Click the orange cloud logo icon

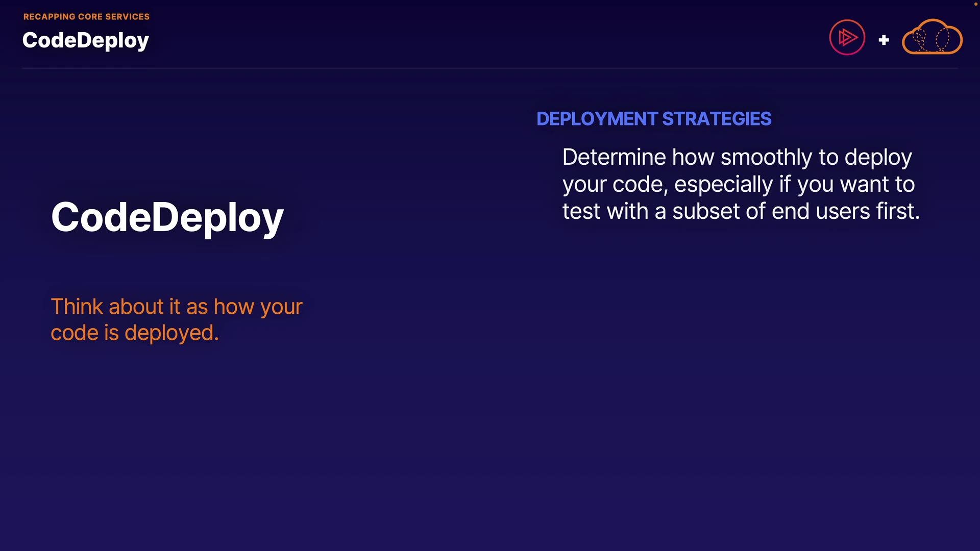point(932,38)
